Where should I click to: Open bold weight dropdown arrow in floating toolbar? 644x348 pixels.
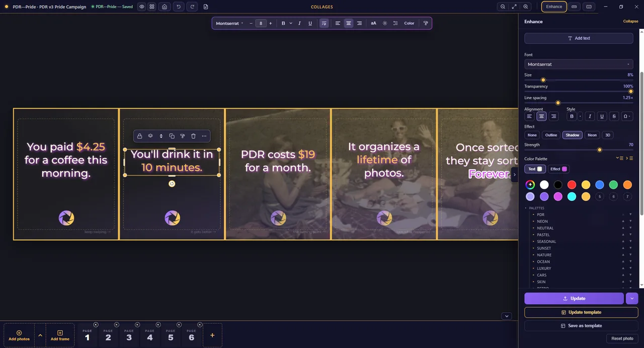click(291, 23)
